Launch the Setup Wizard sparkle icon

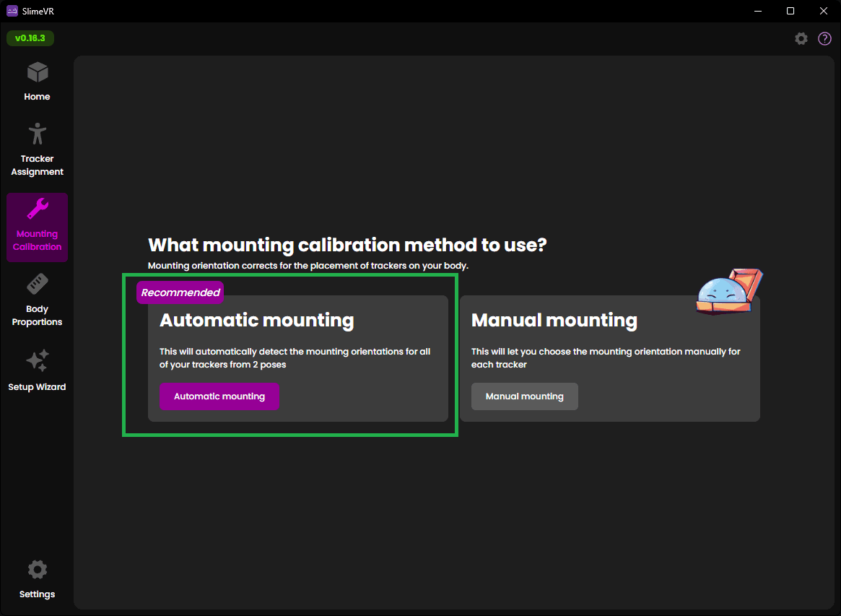click(x=37, y=361)
